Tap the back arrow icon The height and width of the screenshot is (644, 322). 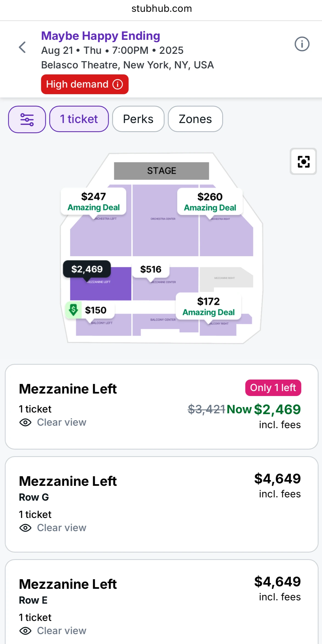coord(23,47)
